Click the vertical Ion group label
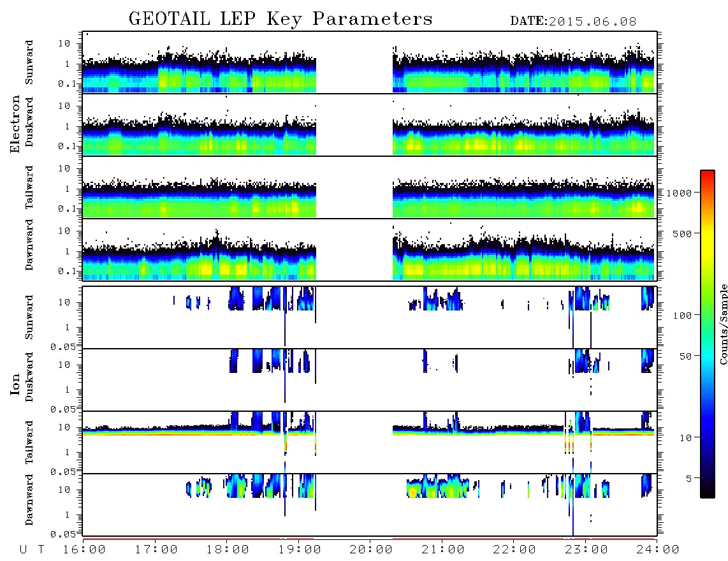Screen dimensions: 728x561 (x=15, y=384)
